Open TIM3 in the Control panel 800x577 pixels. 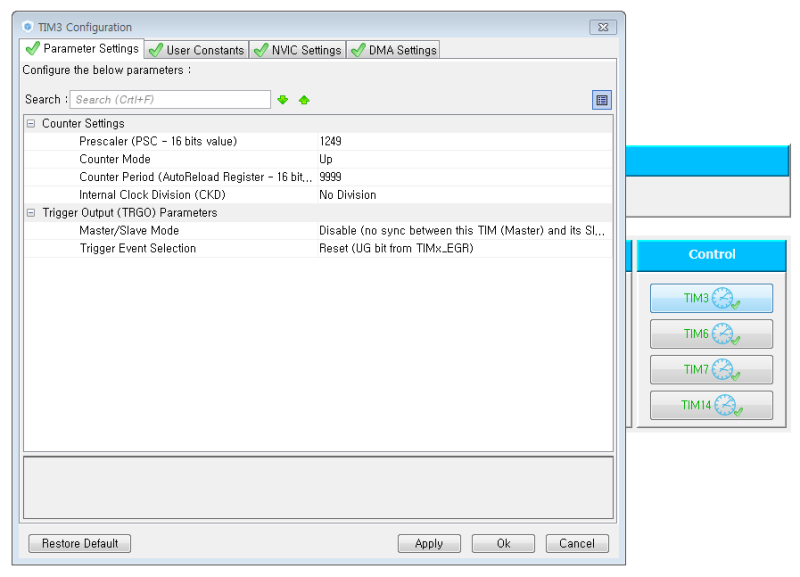point(711,298)
